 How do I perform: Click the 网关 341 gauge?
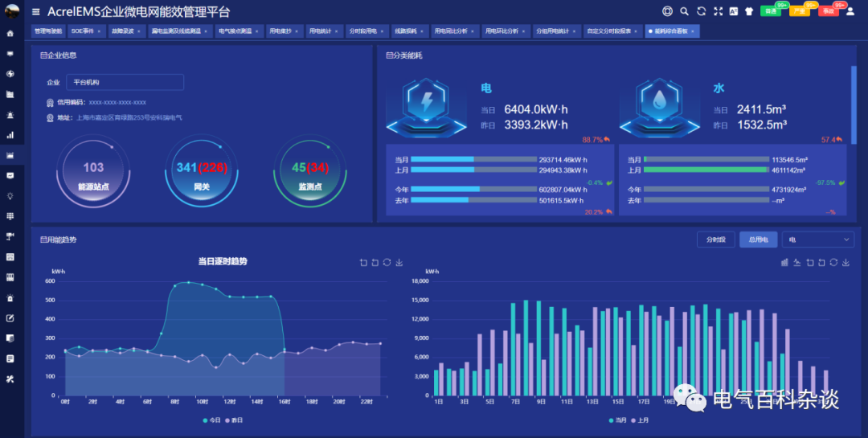coord(202,172)
